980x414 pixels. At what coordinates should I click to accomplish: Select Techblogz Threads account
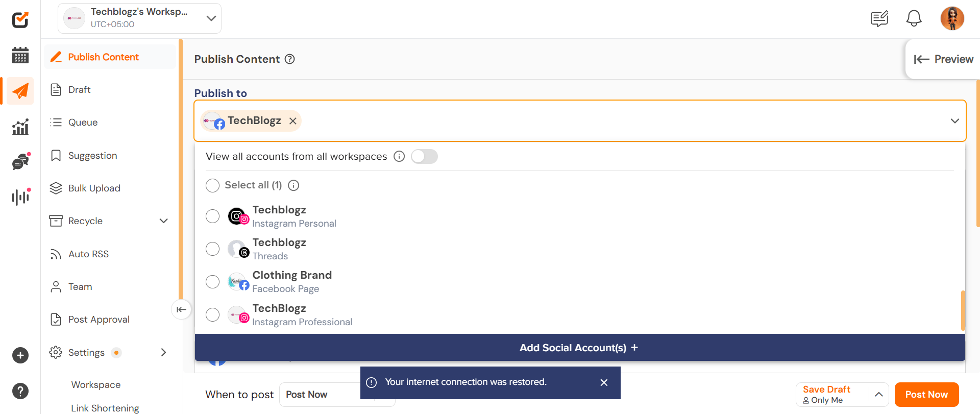(212, 249)
